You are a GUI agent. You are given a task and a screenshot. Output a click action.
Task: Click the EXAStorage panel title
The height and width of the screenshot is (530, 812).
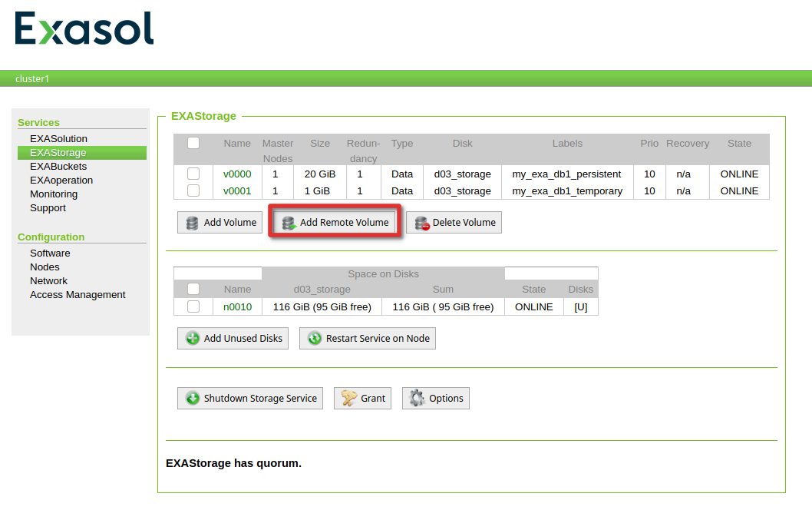[x=203, y=116]
